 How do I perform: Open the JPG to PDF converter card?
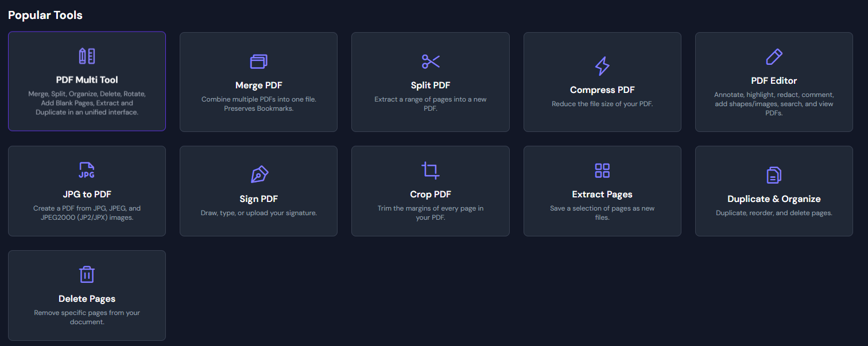click(87, 191)
